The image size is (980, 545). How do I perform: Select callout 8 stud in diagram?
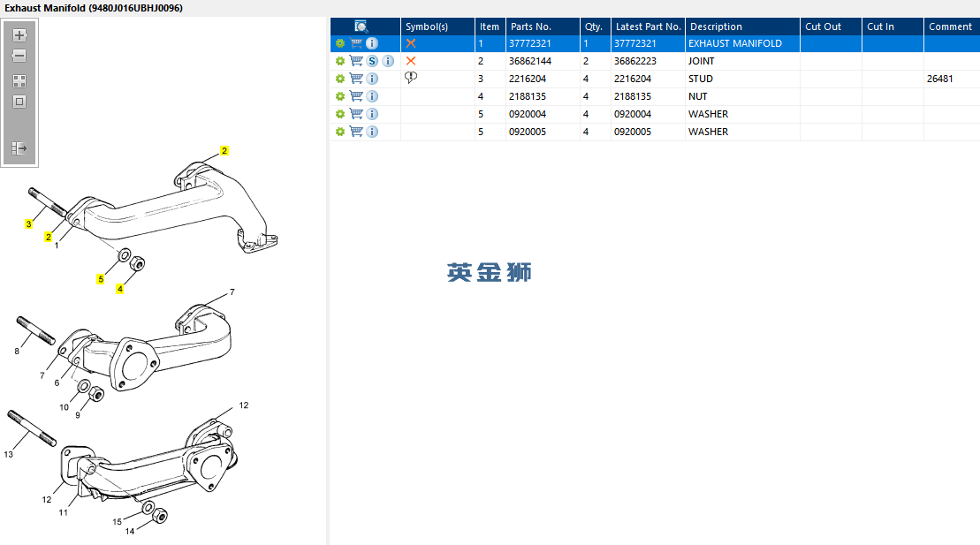point(17,352)
